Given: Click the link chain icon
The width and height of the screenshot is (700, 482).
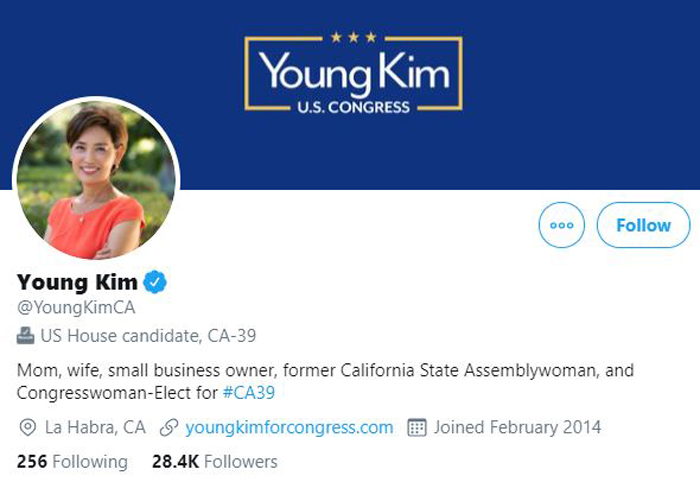Looking at the screenshot, I should [169, 427].
